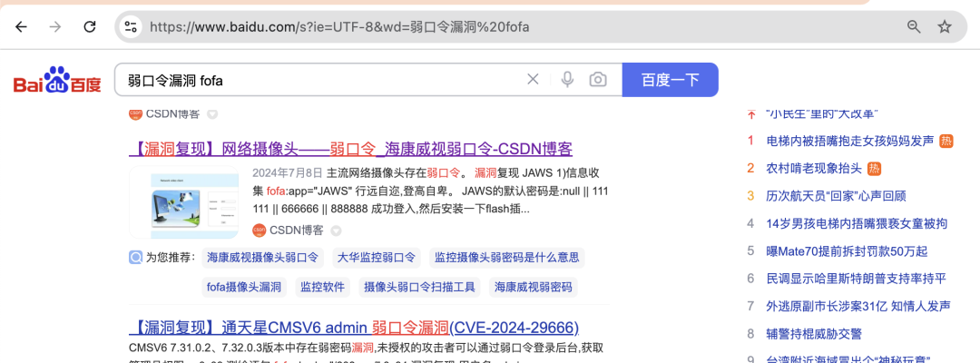Open the browser zoom magnifier icon
The width and height of the screenshot is (980, 363).
914,27
